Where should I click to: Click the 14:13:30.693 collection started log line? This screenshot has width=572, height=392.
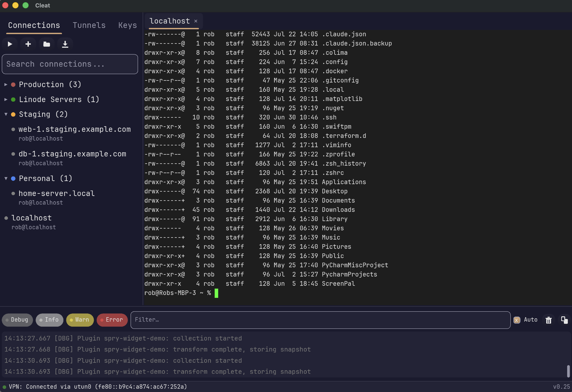tap(123, 361)
